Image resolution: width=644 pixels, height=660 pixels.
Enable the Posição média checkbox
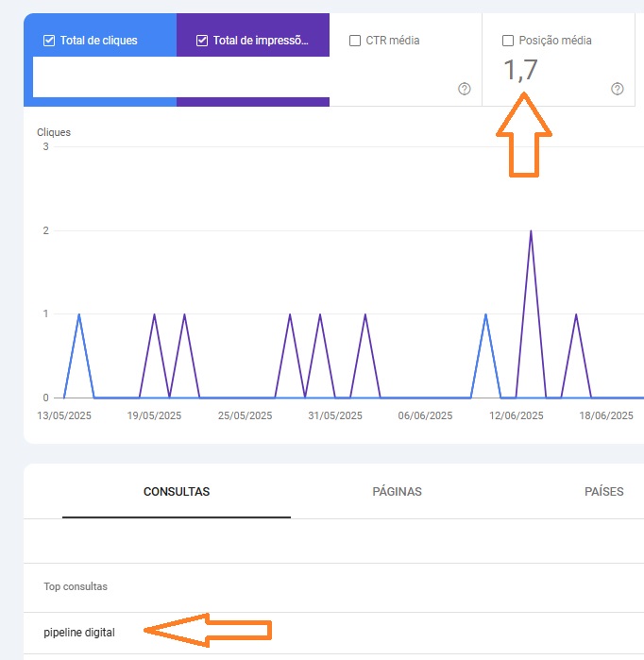point(508,41)
